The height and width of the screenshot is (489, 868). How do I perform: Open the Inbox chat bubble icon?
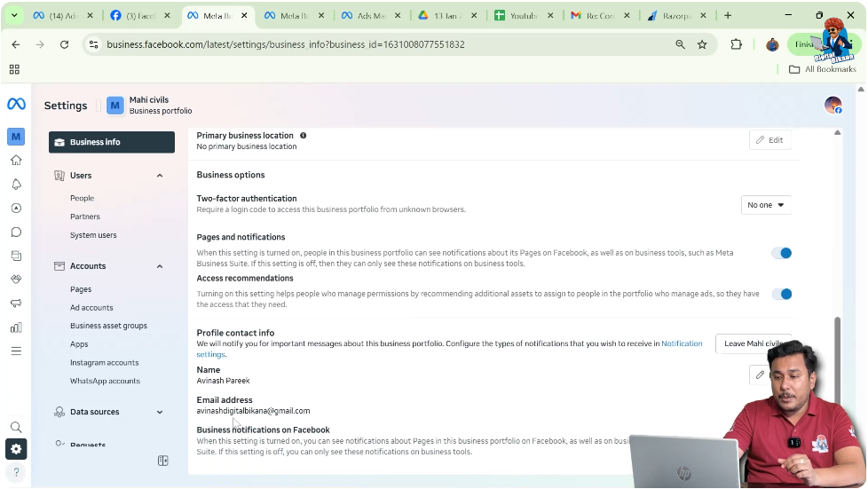[16, 232]
